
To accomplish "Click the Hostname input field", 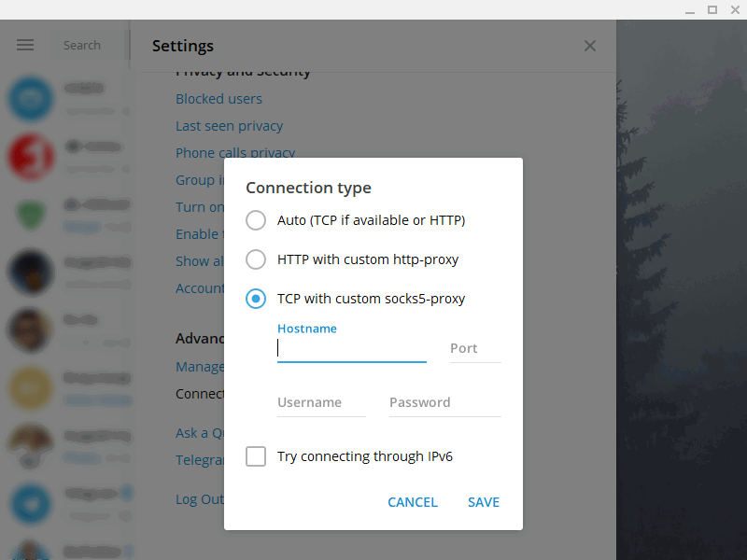I will coord(351,348).
